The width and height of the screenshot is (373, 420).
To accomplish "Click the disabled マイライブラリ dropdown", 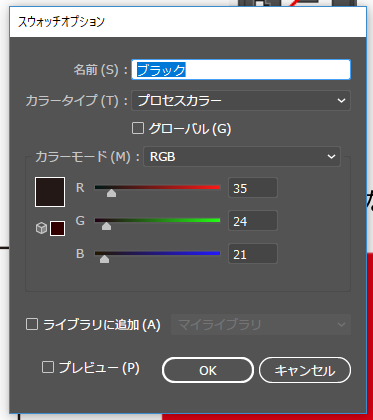I will [261, 324].
